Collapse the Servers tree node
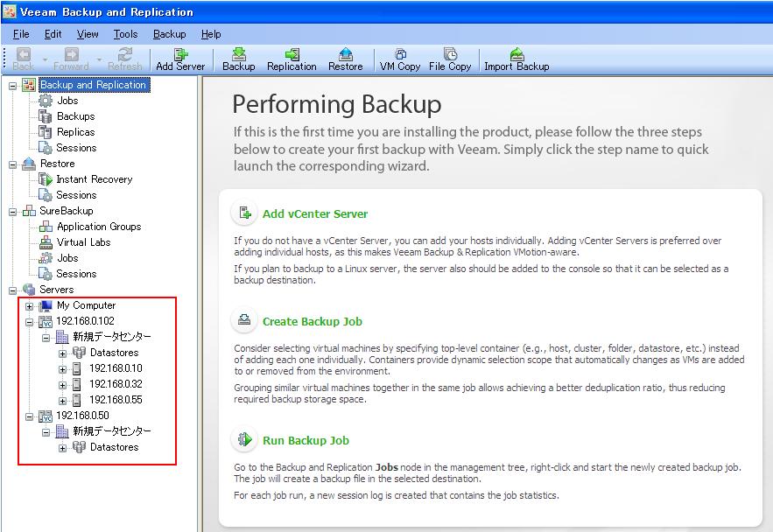The image size is (773, 532). (13, 290)
